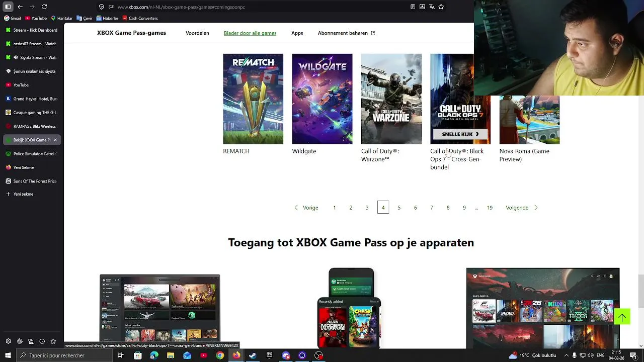Image resolution: width=644 pixels, height=362 pixels.
Task: Switch to the Casque gaming tab
Action: click(32, 113)
